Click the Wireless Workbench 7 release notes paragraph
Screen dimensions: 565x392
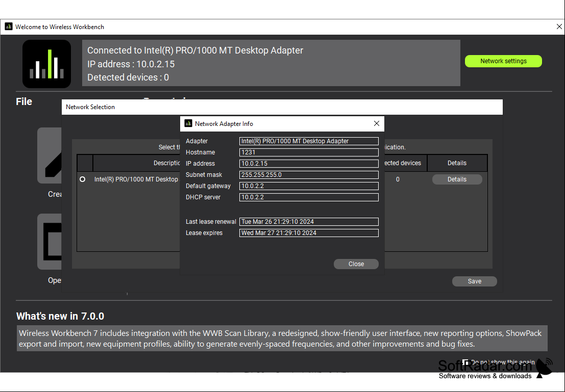(282, 338)
